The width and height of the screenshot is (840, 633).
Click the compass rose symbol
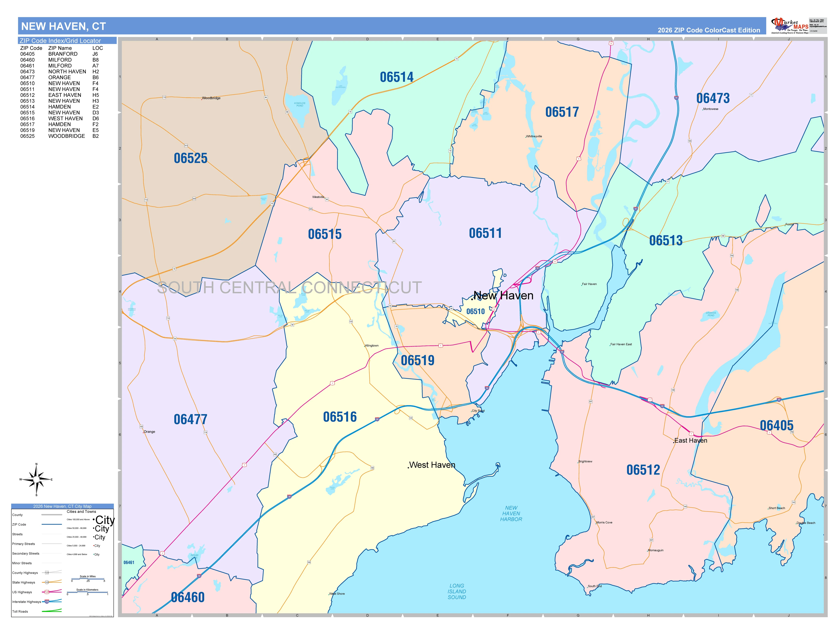click(36, 480)
